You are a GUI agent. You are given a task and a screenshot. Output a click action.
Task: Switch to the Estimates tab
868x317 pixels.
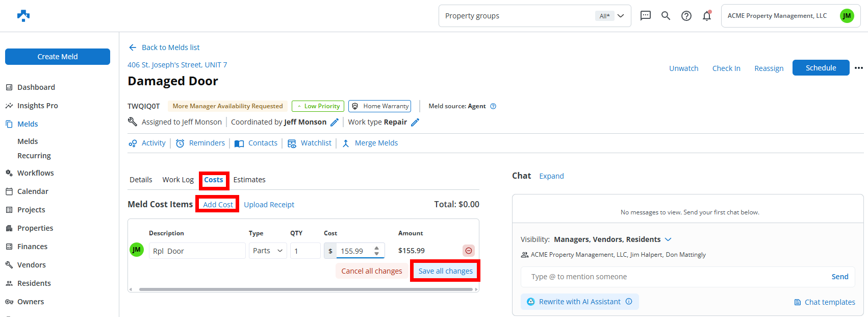249,180
